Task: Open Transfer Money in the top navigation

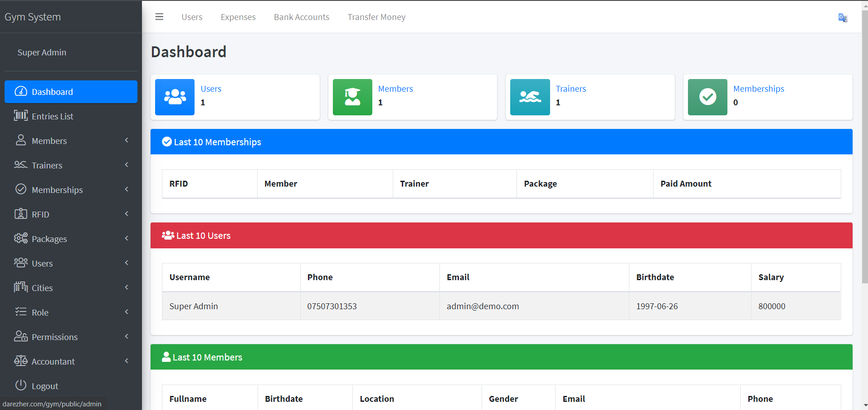Action: click(x=376, y=17)
